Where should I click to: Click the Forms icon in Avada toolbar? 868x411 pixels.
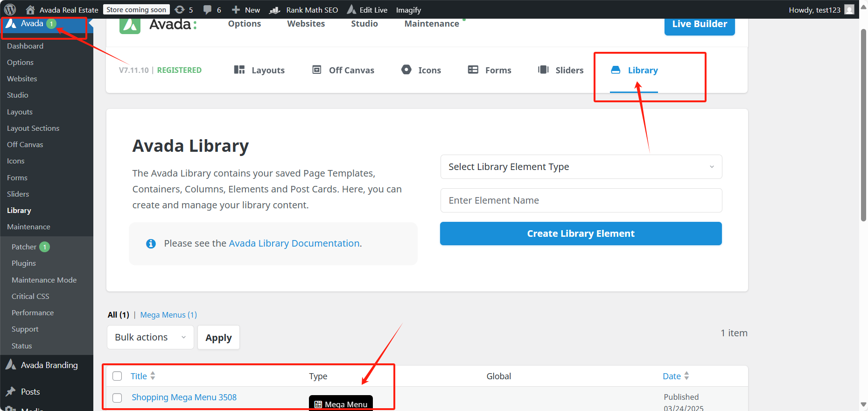tap(473, 70)
